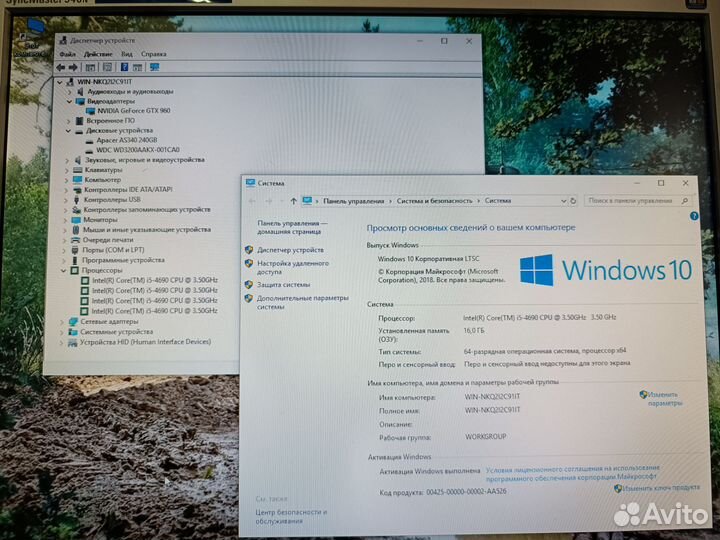The width and height of the screenshot is (720, 540).
Task: Collapse the WIN-NKQ2I2C91IT root node
Action: coord(60,82)
